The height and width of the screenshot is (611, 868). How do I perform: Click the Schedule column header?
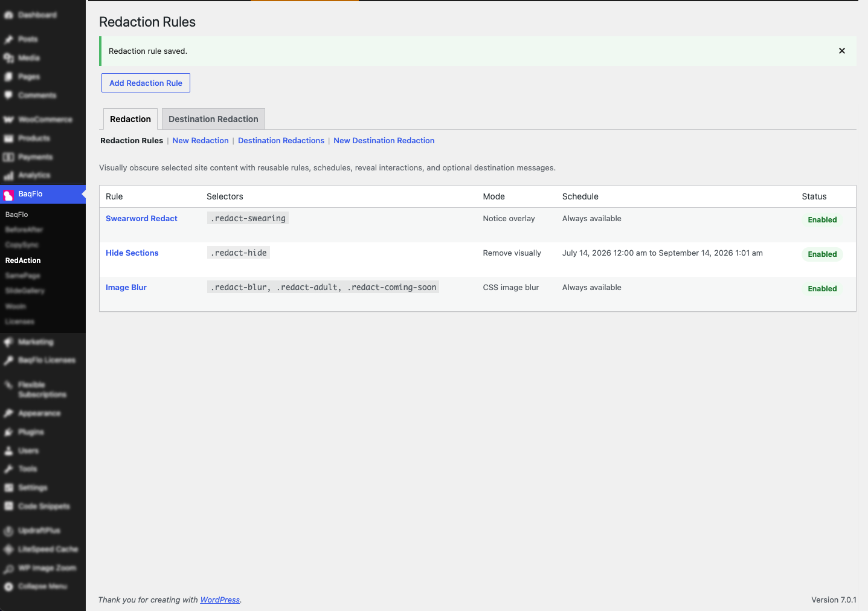[x=580, y=196]
